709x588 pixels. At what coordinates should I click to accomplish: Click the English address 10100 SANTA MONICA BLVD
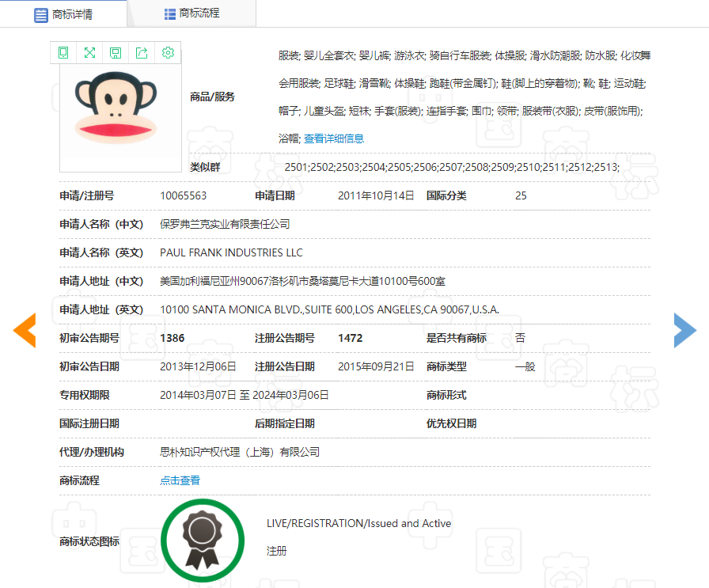point(329,309)
